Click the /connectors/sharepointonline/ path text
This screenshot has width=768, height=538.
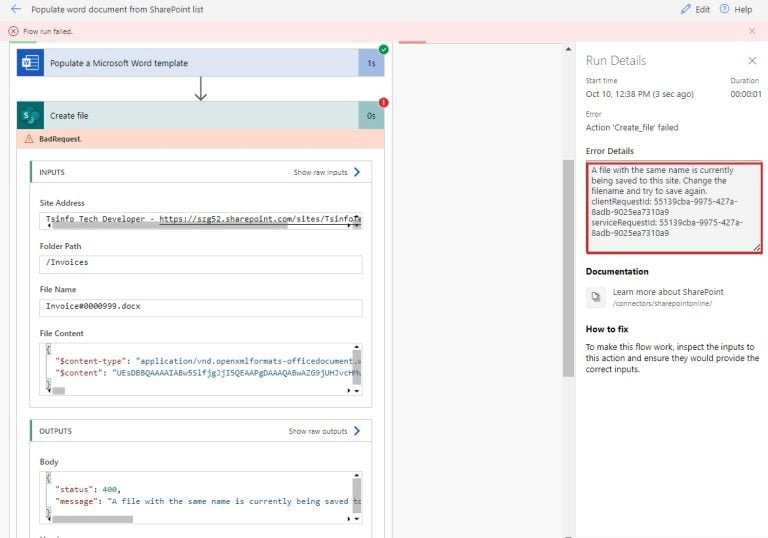pos(662,303)
